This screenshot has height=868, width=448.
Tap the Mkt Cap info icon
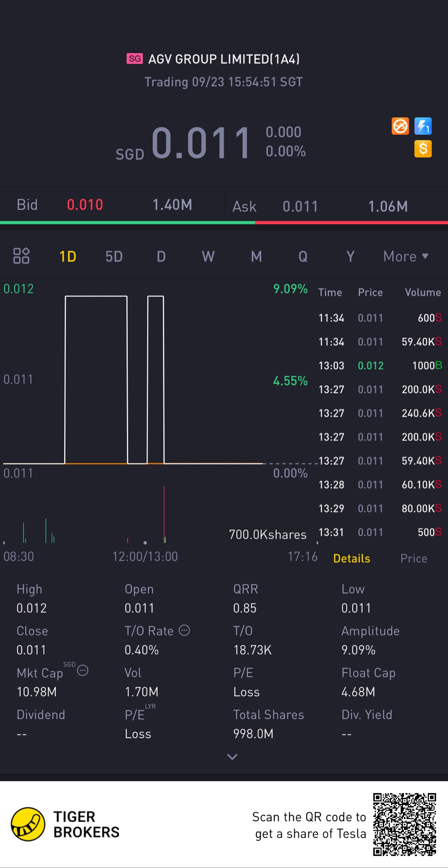pyautogui.click(x=82, y=670)
